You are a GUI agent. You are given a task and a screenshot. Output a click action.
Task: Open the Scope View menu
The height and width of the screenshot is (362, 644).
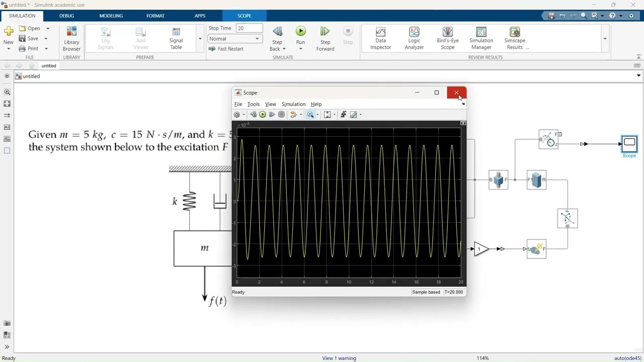point(270,104)
